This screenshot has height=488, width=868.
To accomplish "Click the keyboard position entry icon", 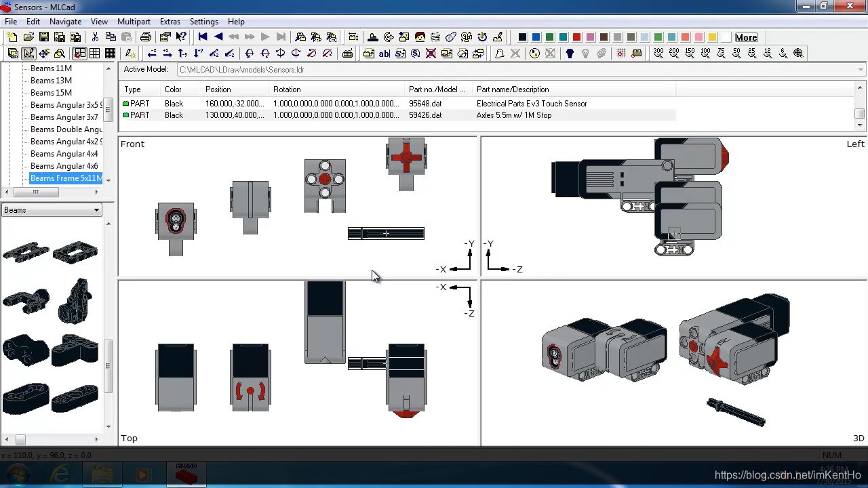I will [x=348, y=54].
